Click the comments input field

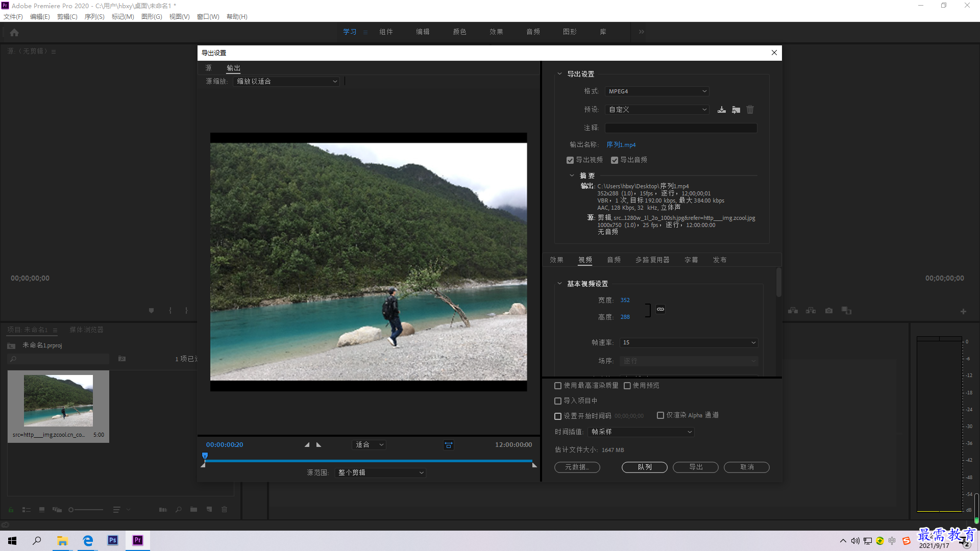[681, 128]
